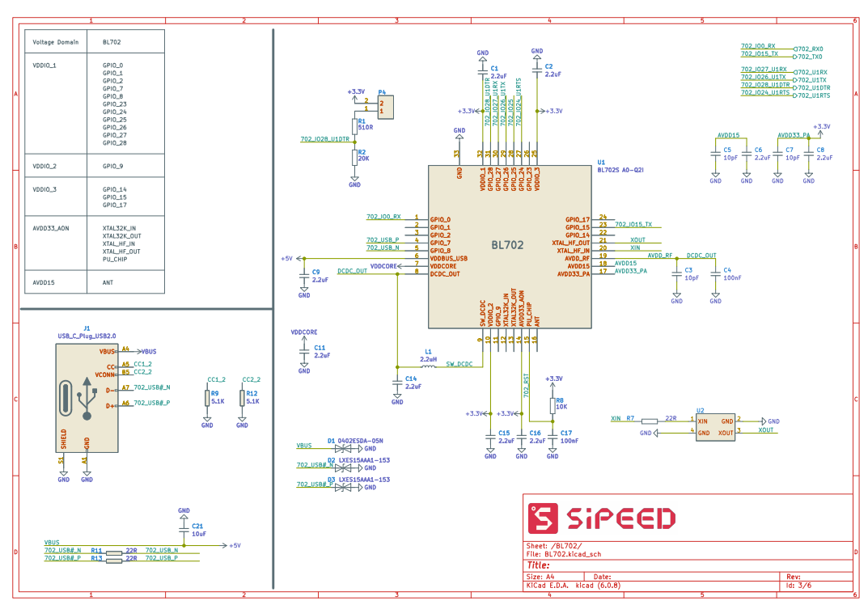
Task: Select capacitor C11 under VDDCORE
Action: coord(304,352)
